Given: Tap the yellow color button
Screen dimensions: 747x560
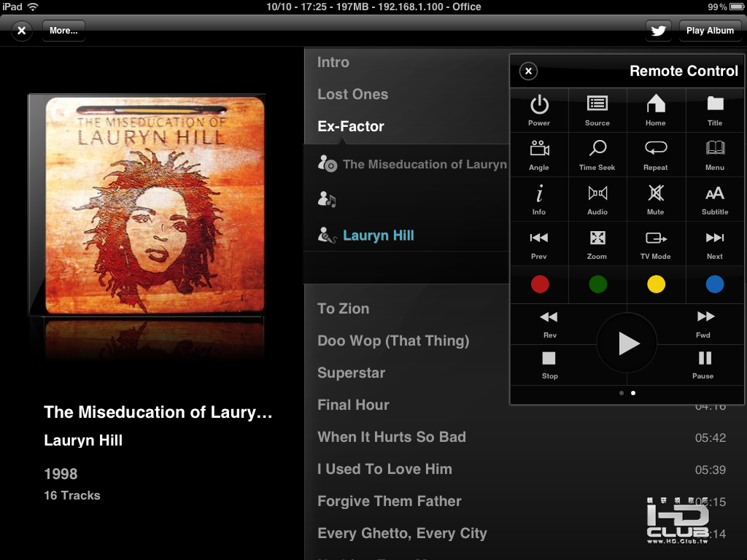Looking at the screenshot, I should pos(656,284).
